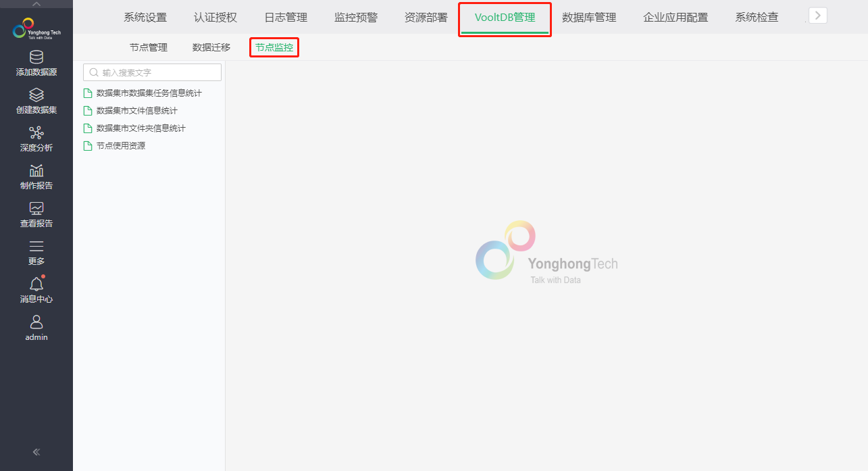This screenshot has width=868, height=471.
Task: Go to the 监控预警 tab
Action: coord(356,18)
